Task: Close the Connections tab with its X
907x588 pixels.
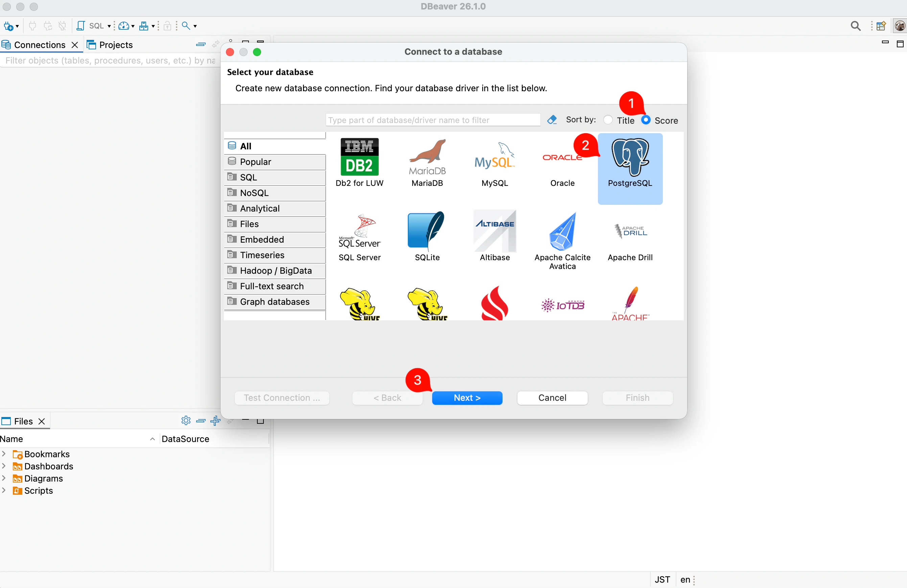Action: (x=75, y=45)
